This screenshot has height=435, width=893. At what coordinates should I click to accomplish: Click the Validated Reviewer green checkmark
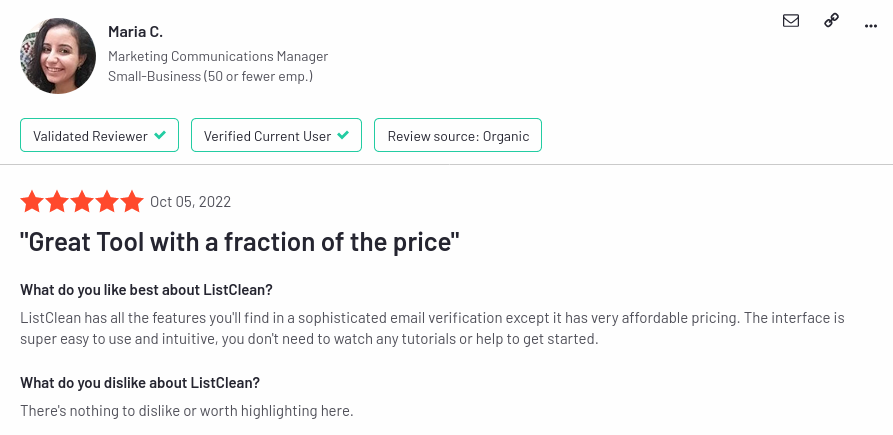click(x=160, y=135)
